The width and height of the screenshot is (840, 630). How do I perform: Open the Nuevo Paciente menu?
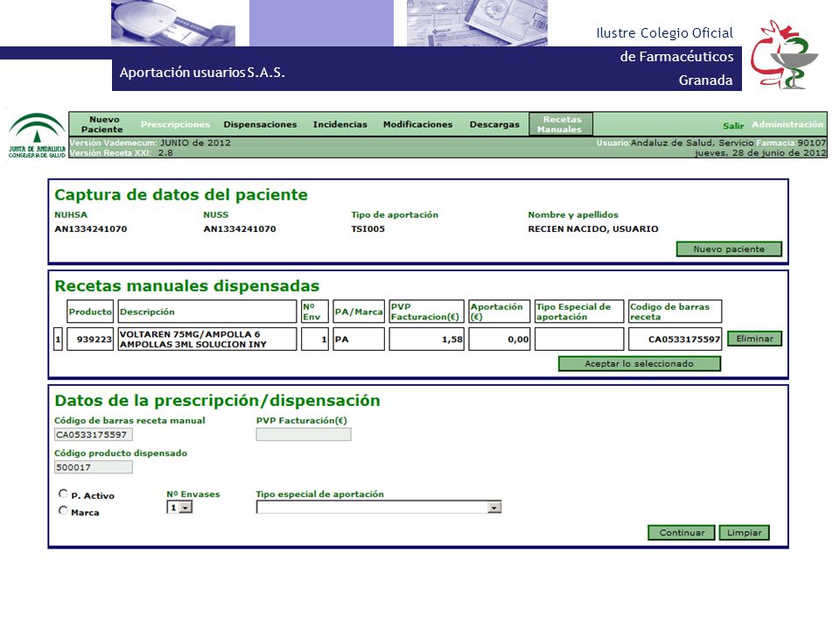[102, 124]
